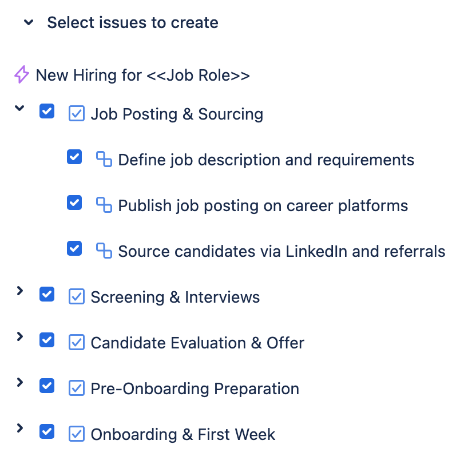Expand the Pre-Onboarding Preparation group

point(20,383)
